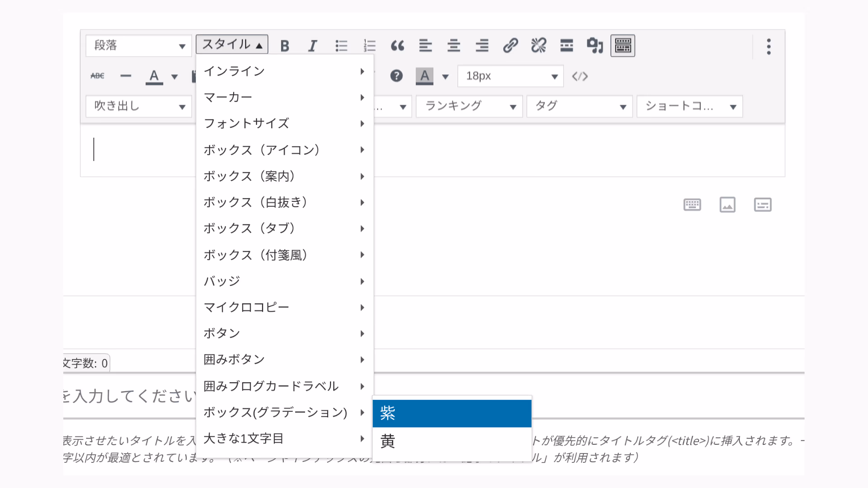Open the help question mark icon
This screenshot has height=488, width=868.
396,76
